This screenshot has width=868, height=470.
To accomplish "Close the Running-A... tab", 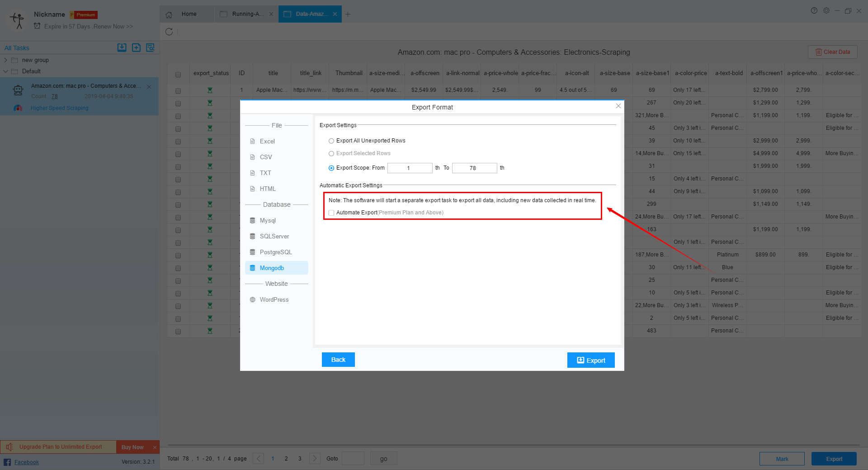I will coord(271,14).
